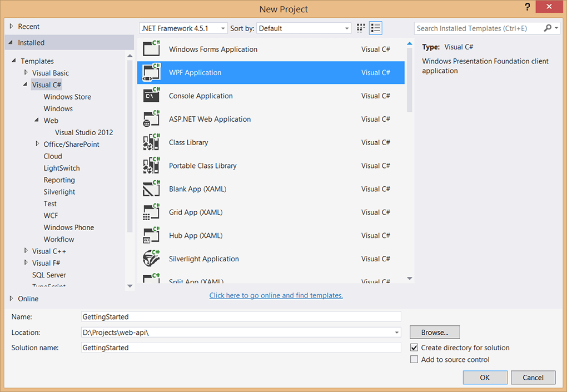The height and width of the screenshot is (392, 567).
Task: Select the Windows category
Action: pos(58,108)
